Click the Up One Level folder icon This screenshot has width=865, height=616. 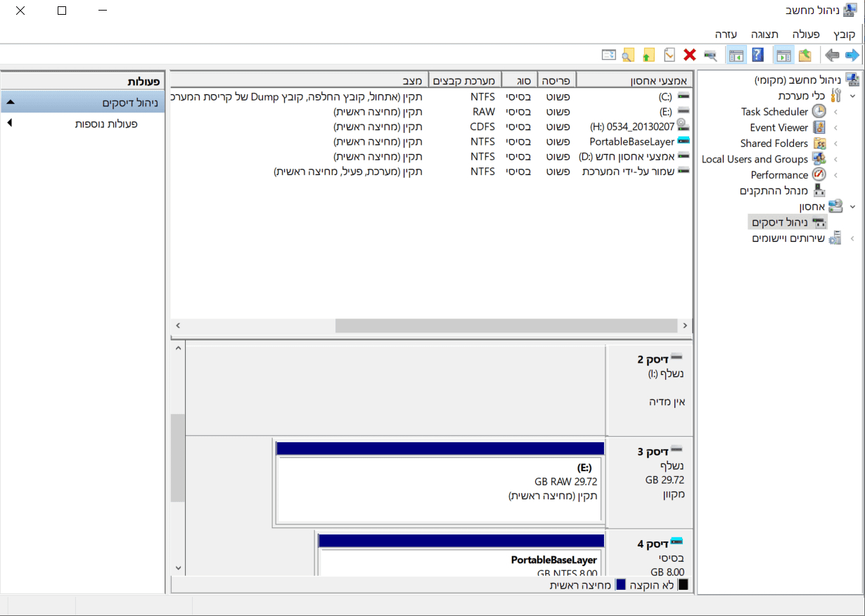(805, 55)
